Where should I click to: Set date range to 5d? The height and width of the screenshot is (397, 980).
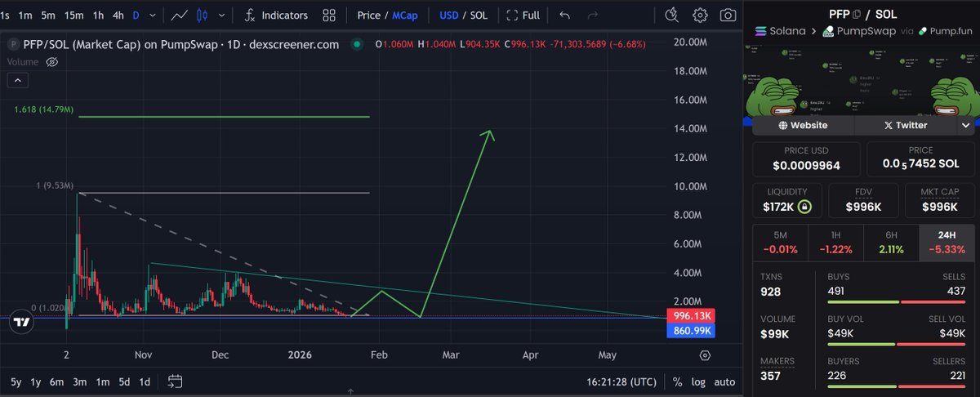(x=123, y=381)
